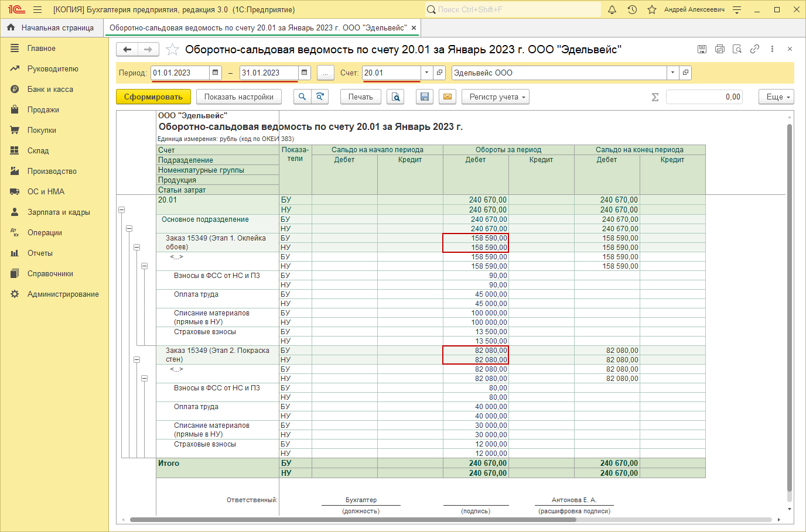Open print preview icon next to Печать
This screenshot has width=806, height=532.
click(396, 97)
